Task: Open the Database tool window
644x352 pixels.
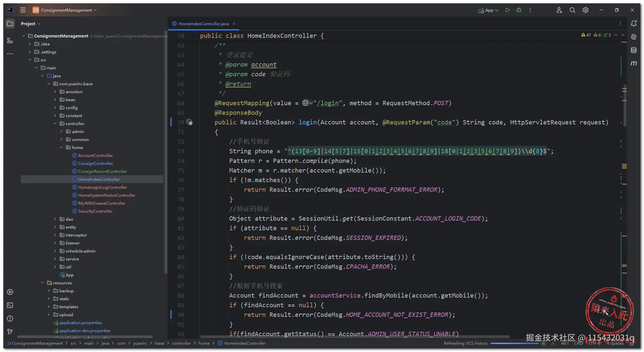Action: click(634, 50)
